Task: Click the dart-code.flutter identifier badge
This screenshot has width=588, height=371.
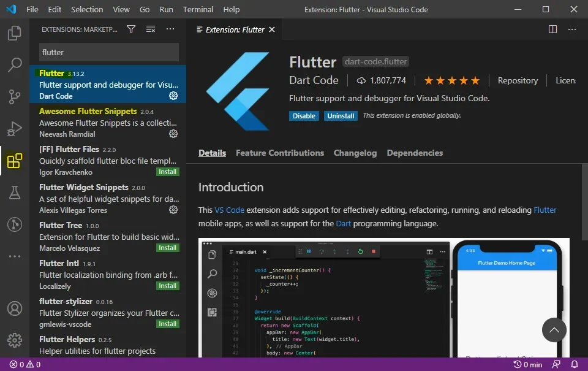Action: coord(375,61)
